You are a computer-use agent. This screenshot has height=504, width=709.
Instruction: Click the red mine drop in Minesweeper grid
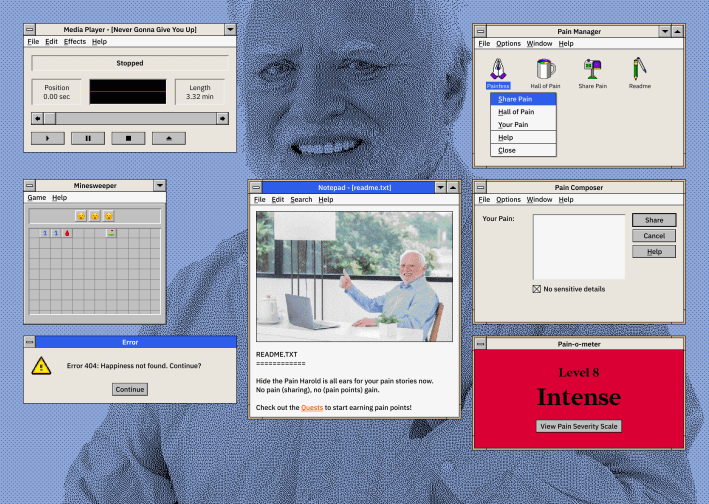coord(68,233)
